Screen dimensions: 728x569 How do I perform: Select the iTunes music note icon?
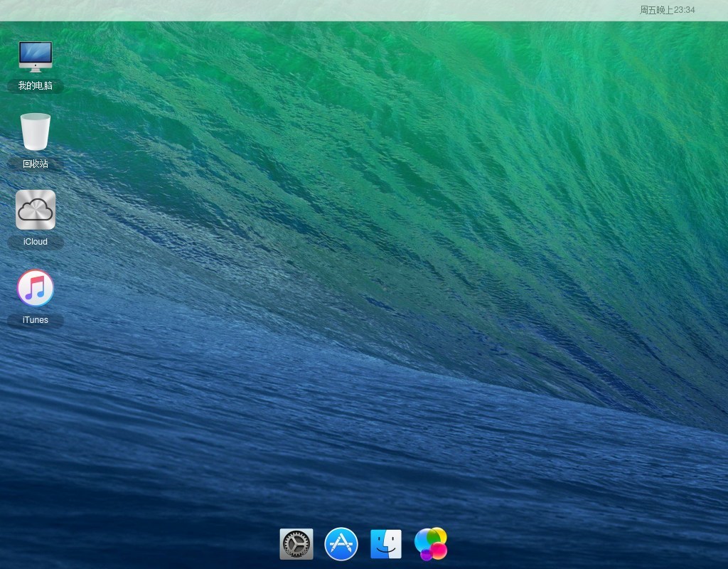pos(36,288)
